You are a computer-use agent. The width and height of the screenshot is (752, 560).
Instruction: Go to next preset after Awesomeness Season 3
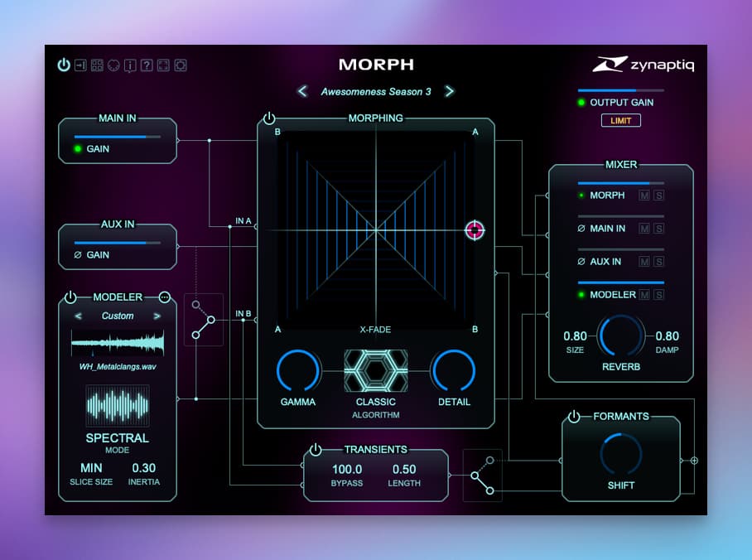point(449,91)
